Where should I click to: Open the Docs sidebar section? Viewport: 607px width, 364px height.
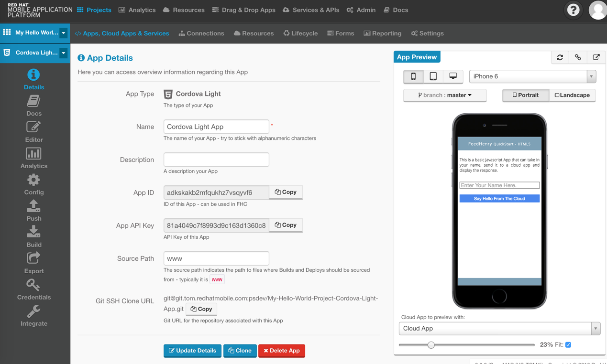[33, 106]
